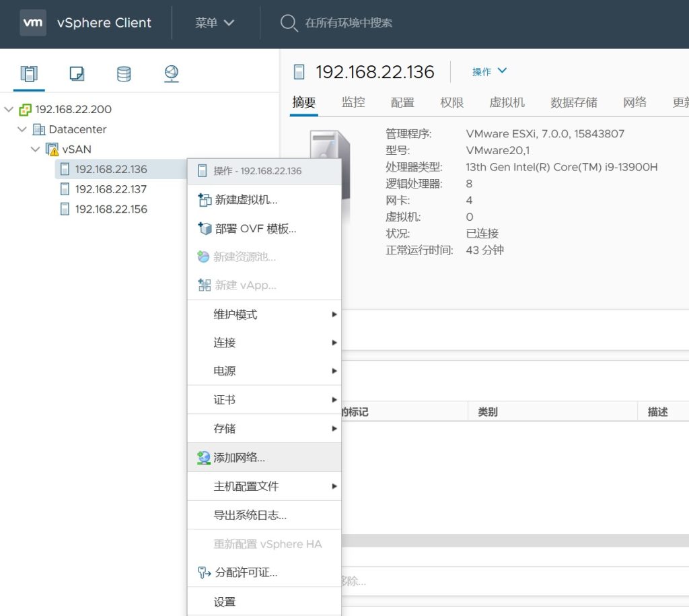
Task: Expand the 电源 submenu
Action: (264, 371)
